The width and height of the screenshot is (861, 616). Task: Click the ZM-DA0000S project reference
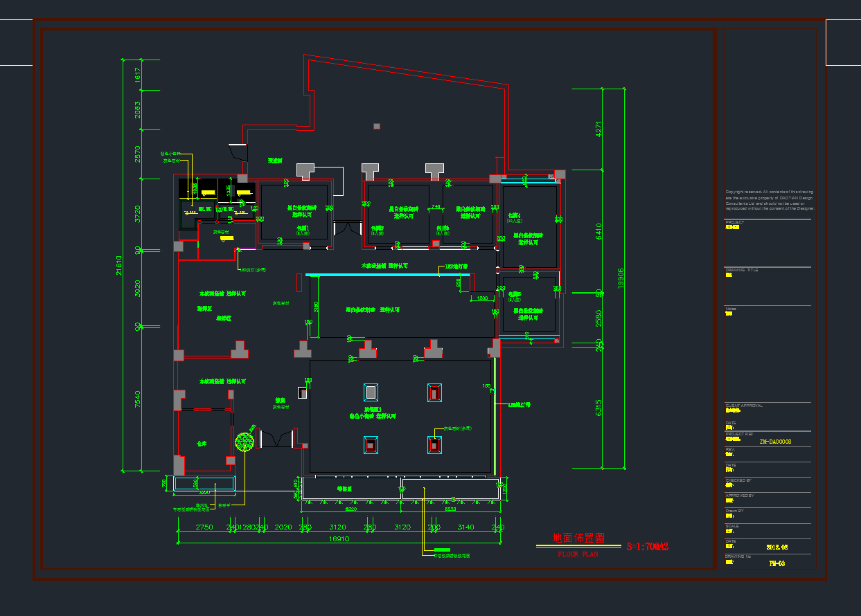775,442
